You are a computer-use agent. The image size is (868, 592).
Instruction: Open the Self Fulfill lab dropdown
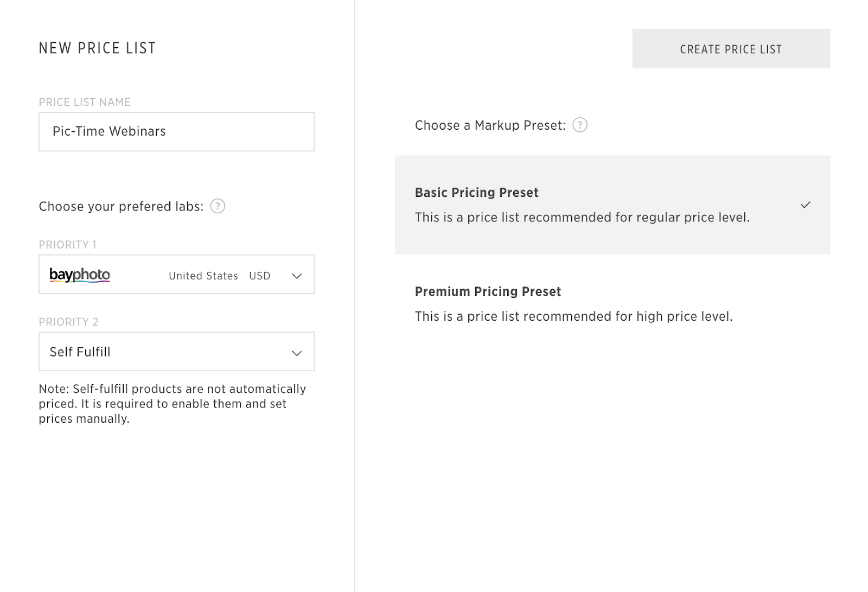tap(176, 352)
